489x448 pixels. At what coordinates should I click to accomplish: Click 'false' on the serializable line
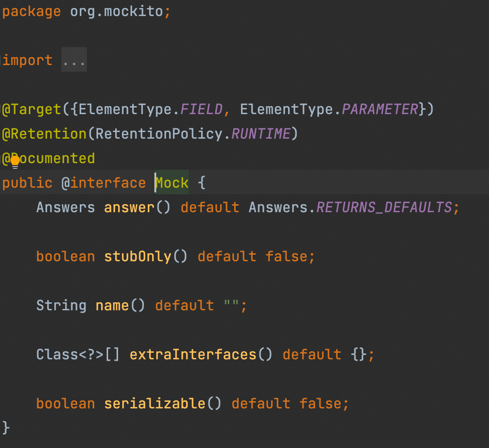pyautogui.click(x=320, y=404)
